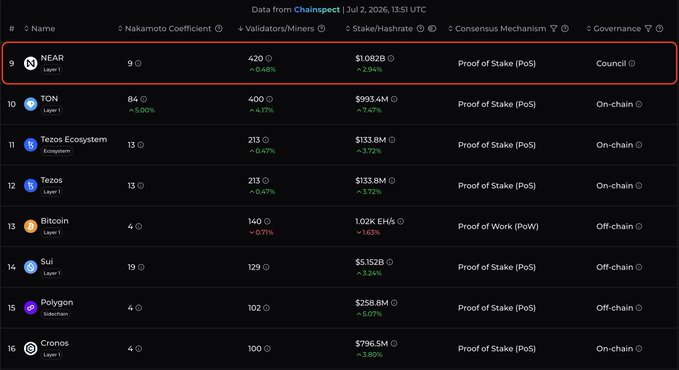Open the Cronos chain name

click(55, 343)
